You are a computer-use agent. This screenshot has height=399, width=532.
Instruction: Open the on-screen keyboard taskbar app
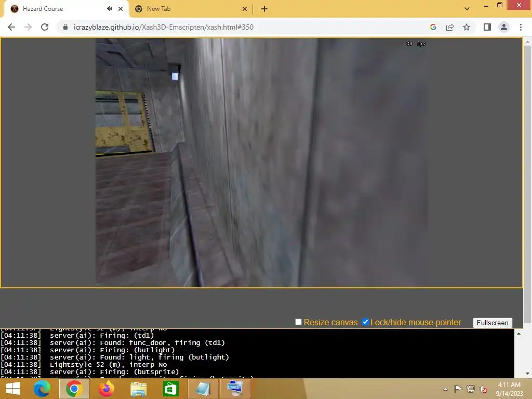pos(235,389)
